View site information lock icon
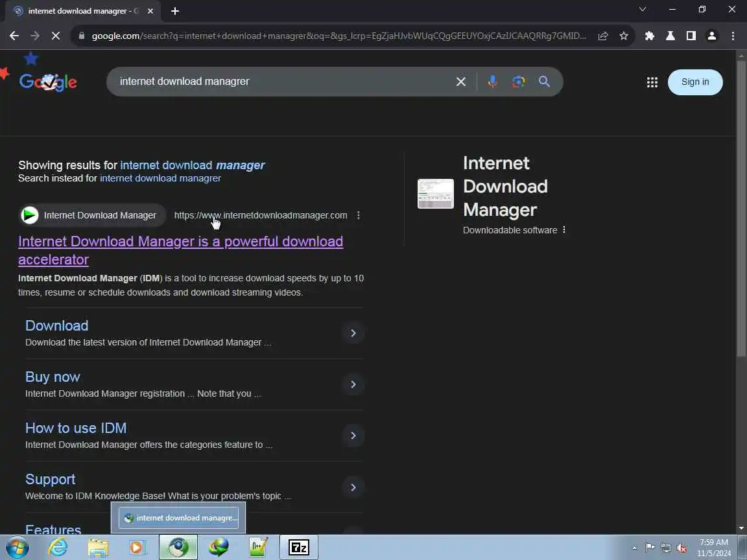Screen dimensions: 747x560 (x=82, y=36)
